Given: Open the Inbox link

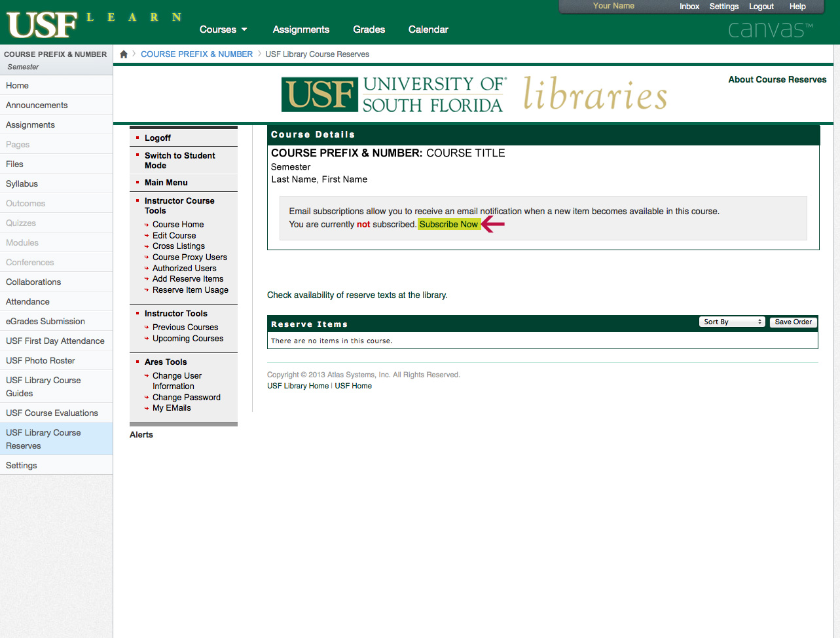Looking at the screenshot, I should [689, 7].
